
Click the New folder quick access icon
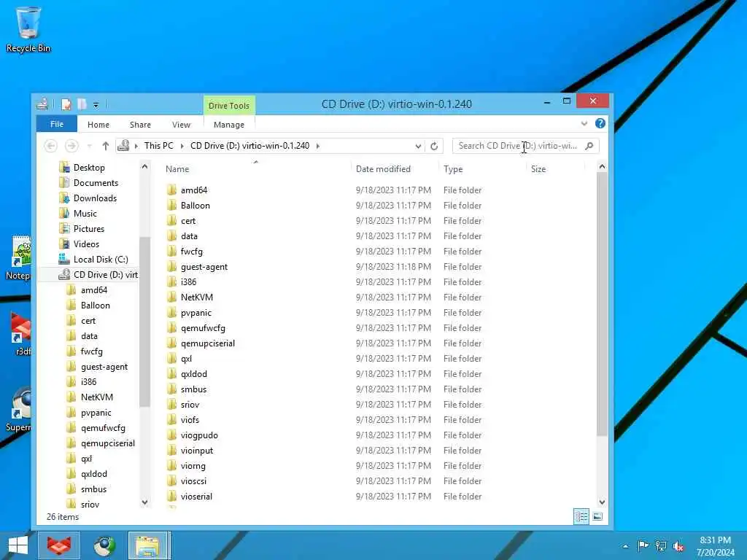coord(82,104)
